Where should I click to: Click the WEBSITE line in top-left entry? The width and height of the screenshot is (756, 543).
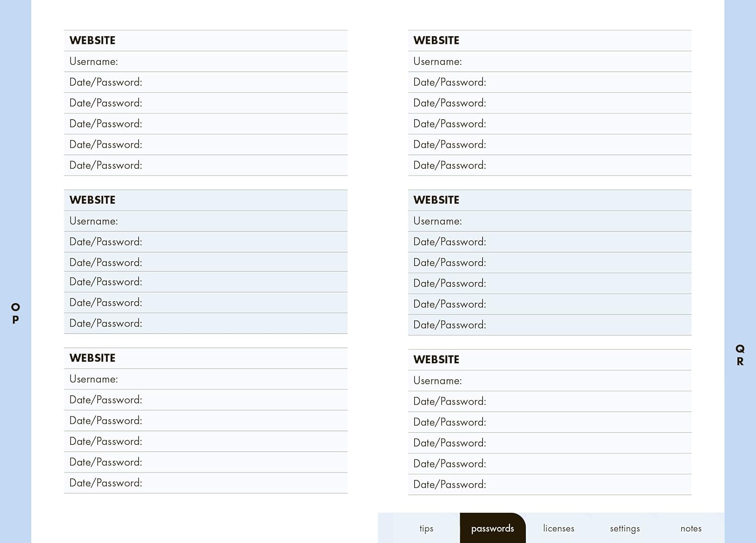206,41
